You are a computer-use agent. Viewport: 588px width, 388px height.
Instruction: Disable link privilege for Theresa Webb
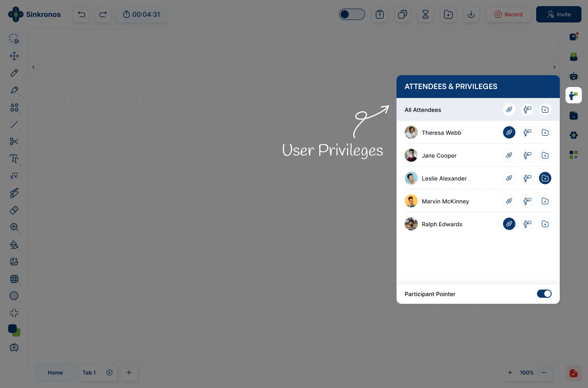[509, 132]
